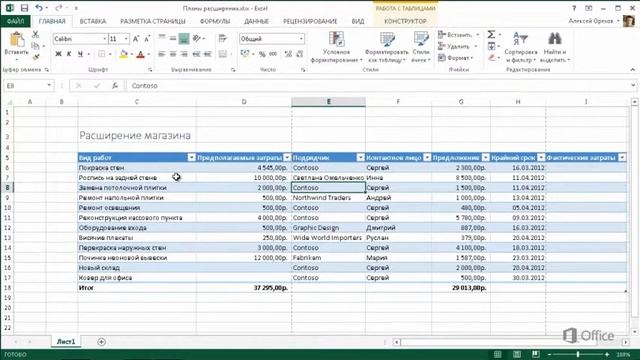Click the Wrap Text icon
The image size is (640, 360).
point(222,39)
